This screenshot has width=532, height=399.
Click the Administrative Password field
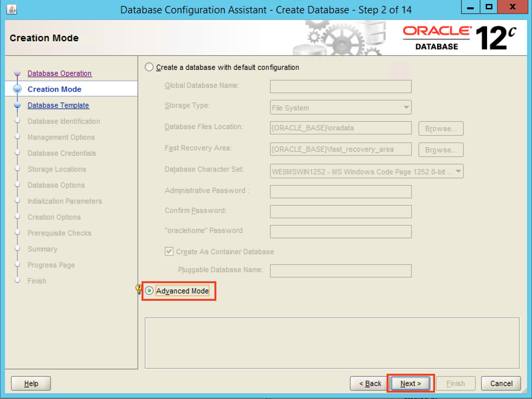click(341, 192)
